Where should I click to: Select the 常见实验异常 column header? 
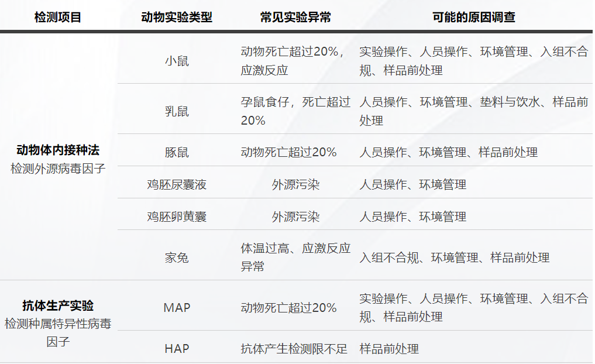(x=295, y=17)
